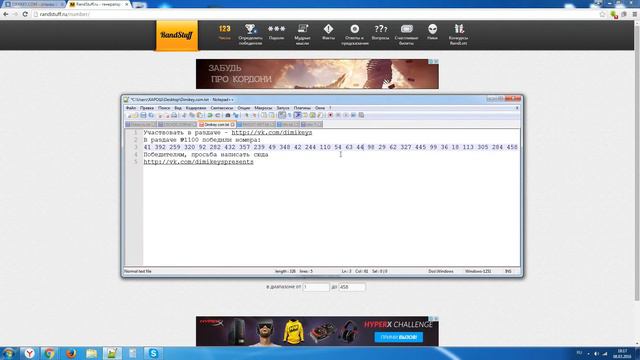Open the Кодировки menu in Notepad++
Screen dimensions: 640x360
click(196, 108)
